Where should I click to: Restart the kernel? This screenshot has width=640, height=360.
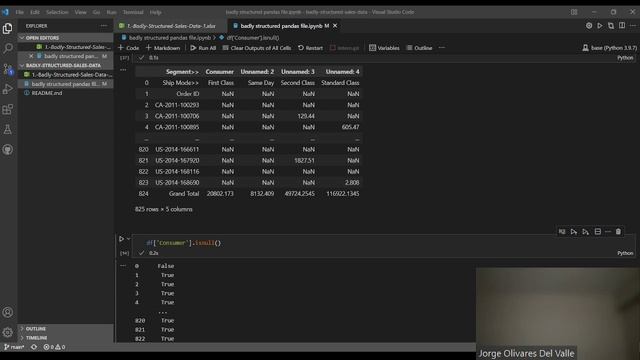tap(310, 48)
